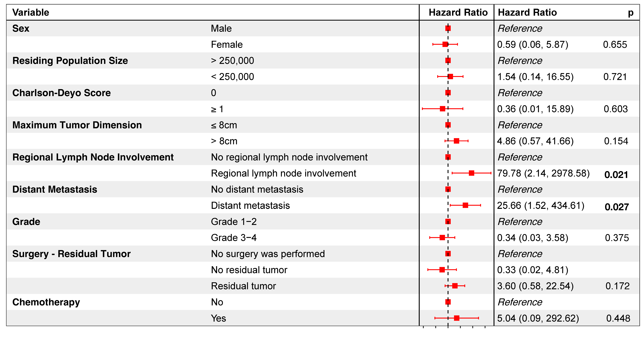The width and height of the screenshot is (644, 340).
Task: Click the No surgery was performed label
Action: pos(268,254)
